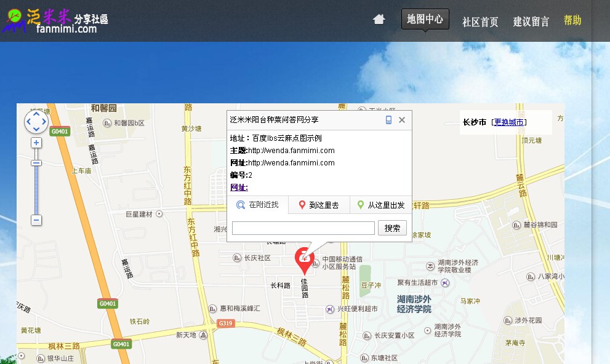This screenshot has height=364, width=610.
Task: Switch to the 到这里去 tab
Action: [x=319, y=205]
